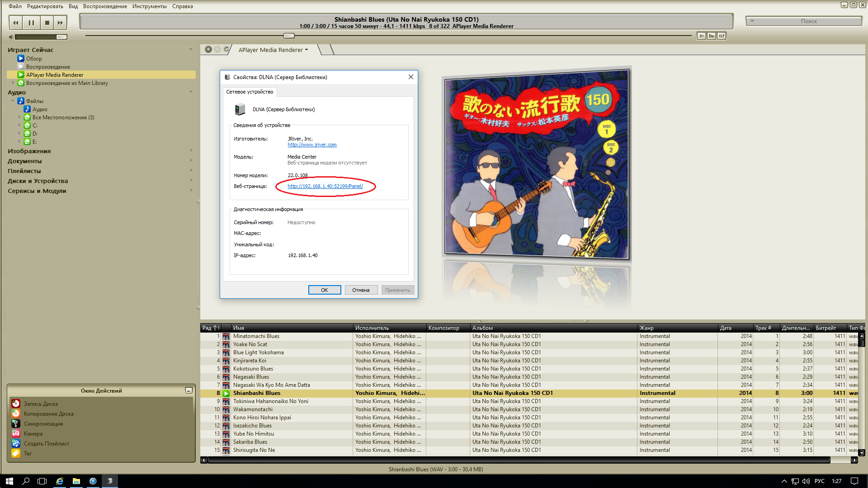Expand the C: drive node
Image resolution: width=868 pixels, height=488 pixels.
coord(19,126)
